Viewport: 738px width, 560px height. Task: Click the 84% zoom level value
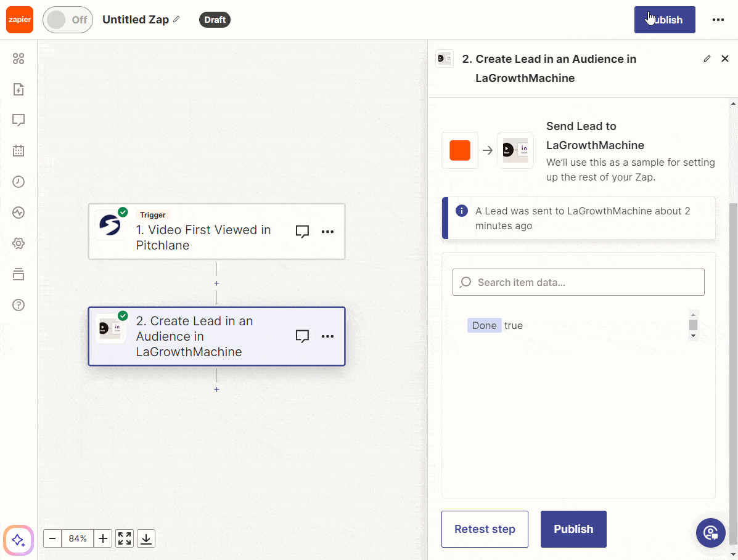(78, 538)
